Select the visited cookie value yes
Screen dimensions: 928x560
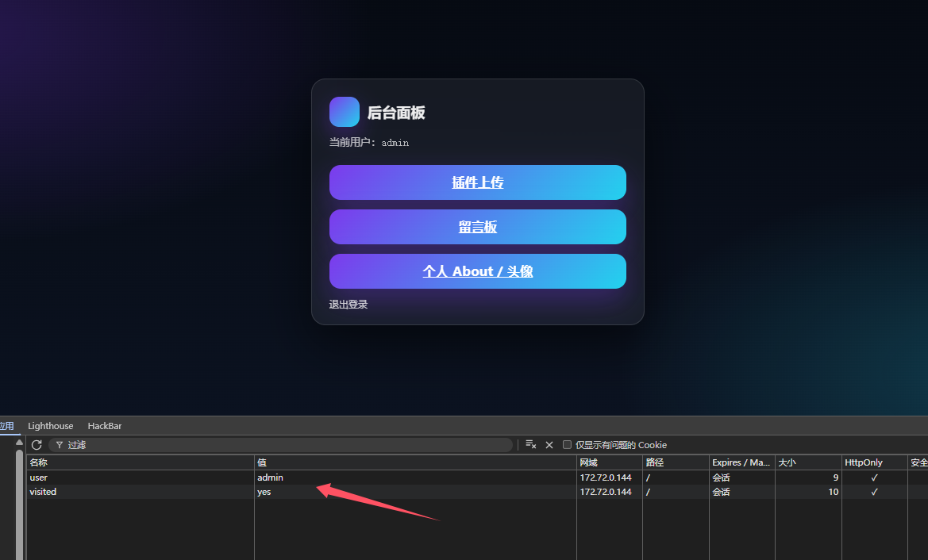click(264, 492)
